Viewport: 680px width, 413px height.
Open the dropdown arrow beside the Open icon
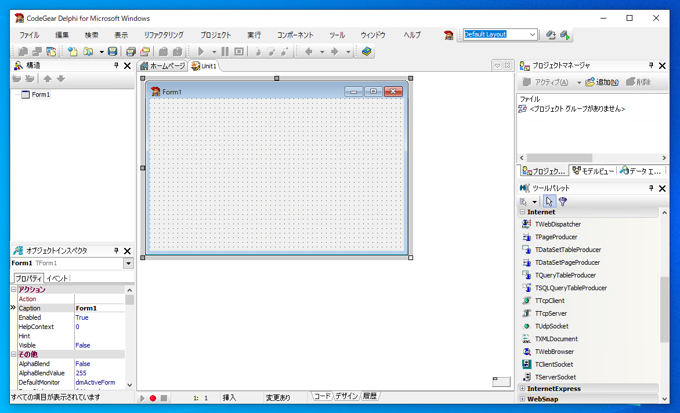coord(101,52)
